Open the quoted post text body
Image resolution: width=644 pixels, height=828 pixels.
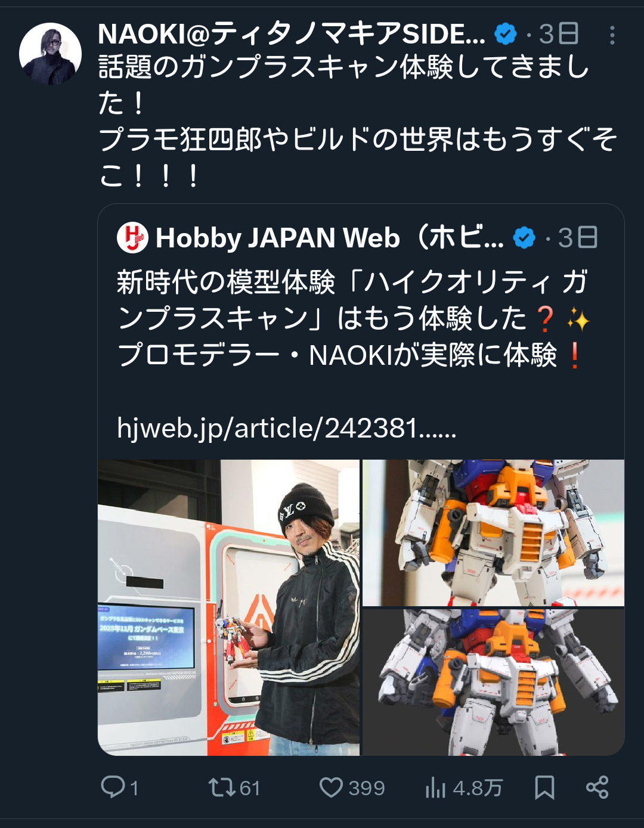click(353, 318)
